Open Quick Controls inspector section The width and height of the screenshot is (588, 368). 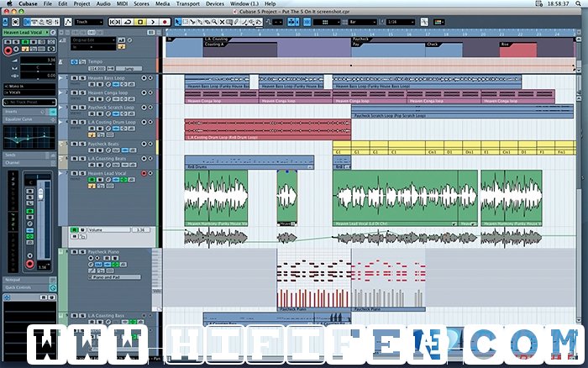(x=29, y=287)
